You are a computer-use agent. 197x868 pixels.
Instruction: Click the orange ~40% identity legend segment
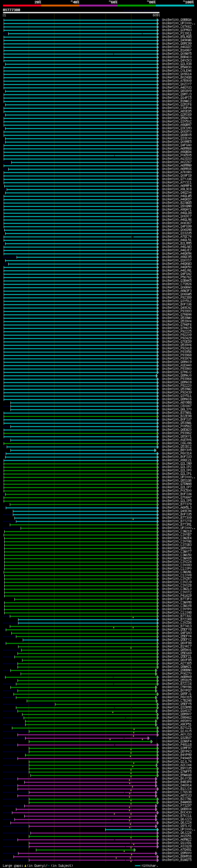60,6
